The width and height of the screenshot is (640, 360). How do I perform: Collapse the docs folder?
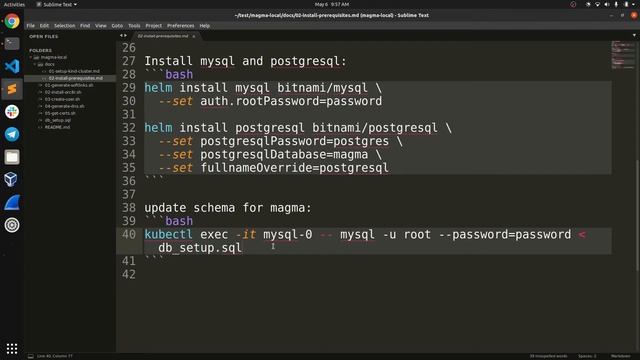35,64
